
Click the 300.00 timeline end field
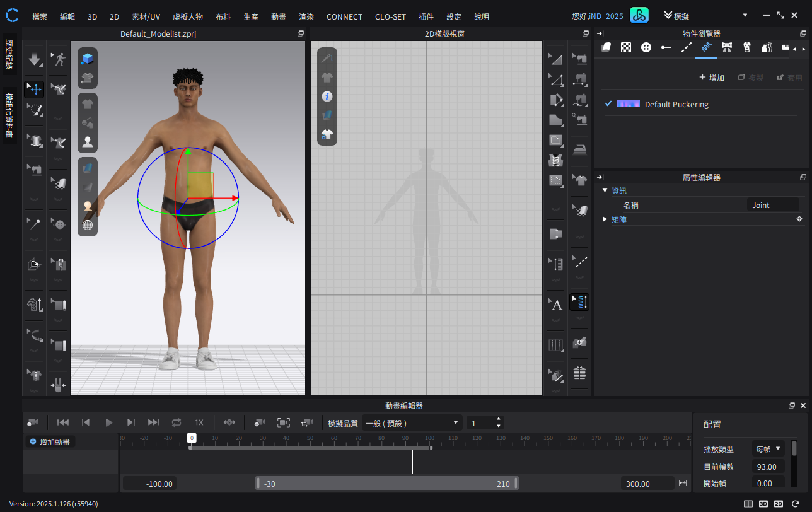tap(647, 484)
